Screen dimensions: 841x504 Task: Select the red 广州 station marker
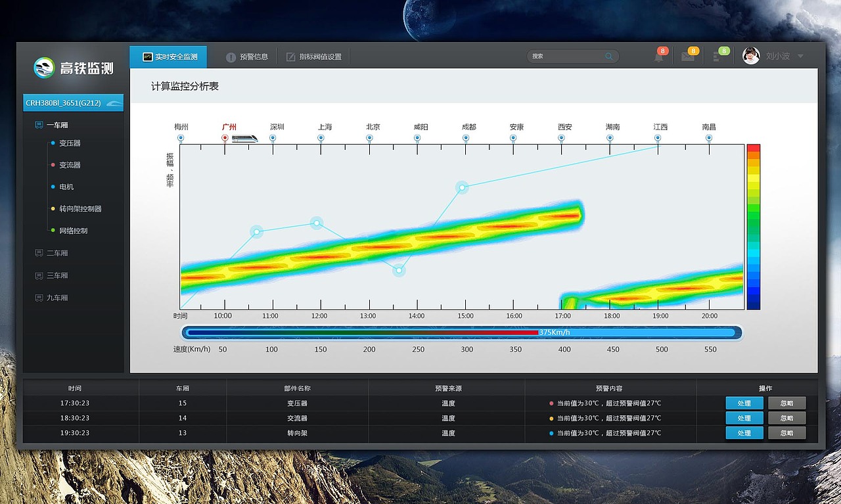click(x=225, y=138)
